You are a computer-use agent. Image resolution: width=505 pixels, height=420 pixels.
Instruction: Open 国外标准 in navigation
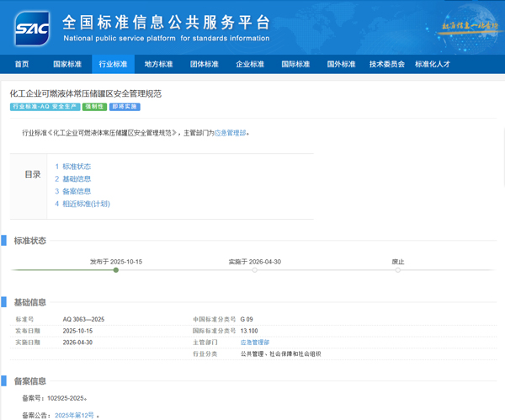point(341,64)
